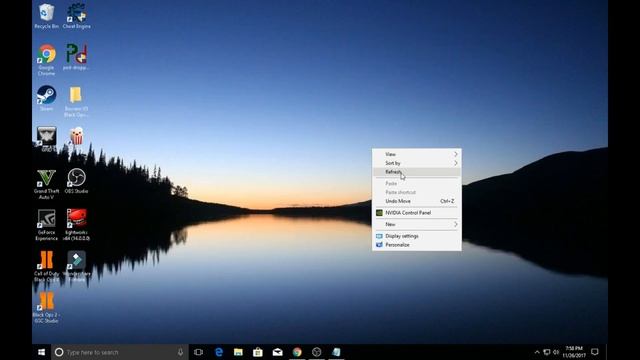640x360 pixels.
Task: Switch to the Unity cube taskbar app
Action: click(317, 352)
